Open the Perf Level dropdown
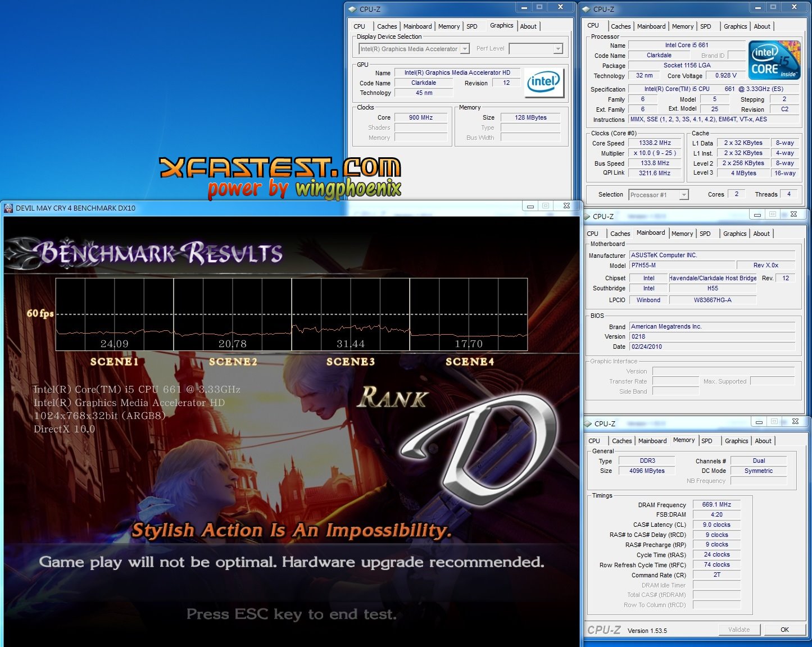Viewport: 812px width, 647px height. [x=558, y=49]
